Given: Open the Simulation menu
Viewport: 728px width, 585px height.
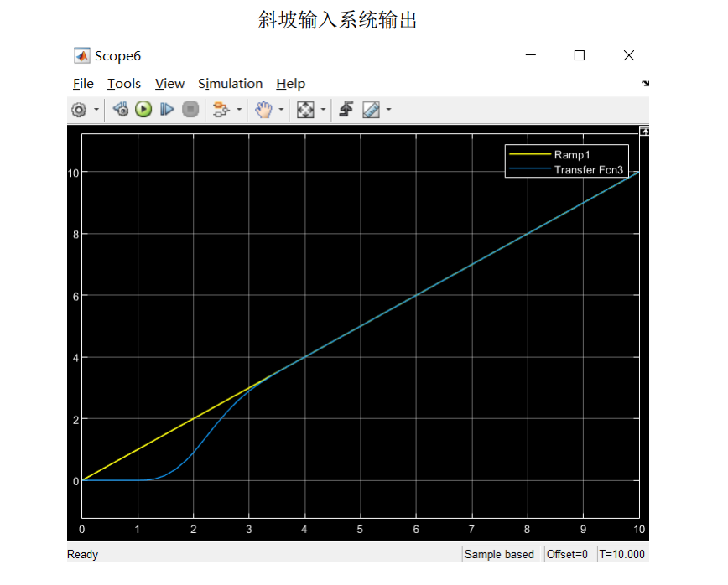Looking at the screenshot, I should coord(231,84).
